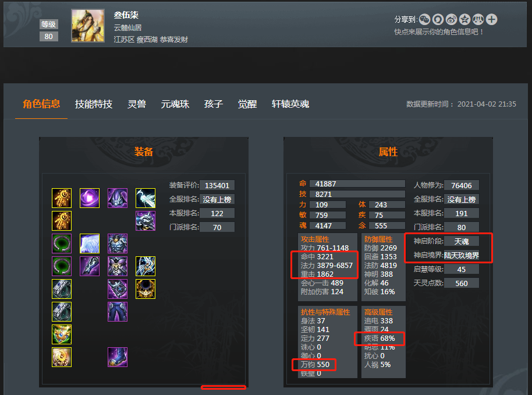Switch to the 元魂珠 tab

pyautogui.click(x=175, y=104)
